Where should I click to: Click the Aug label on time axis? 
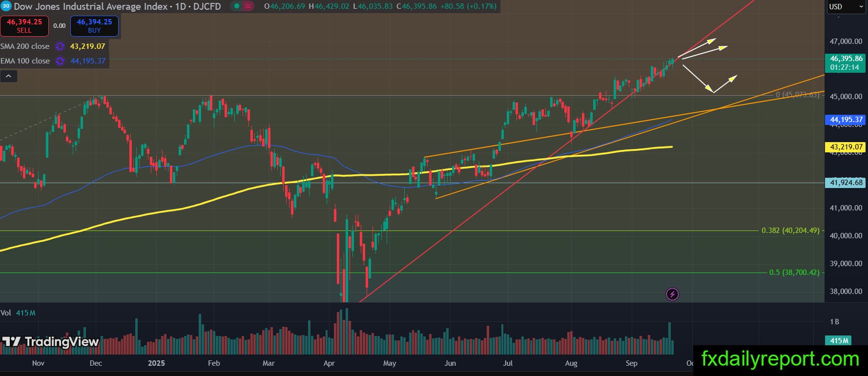click(x=571, y=363)
